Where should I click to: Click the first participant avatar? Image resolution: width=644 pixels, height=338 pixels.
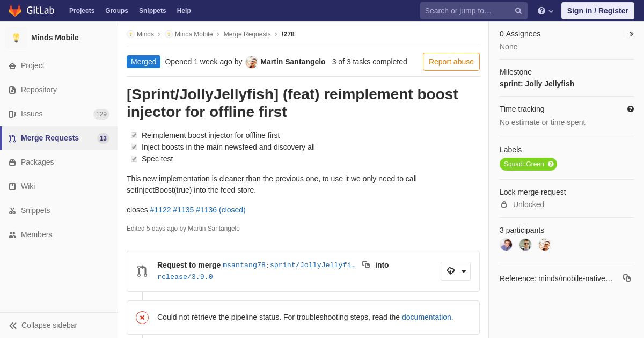tap(506, 245)
